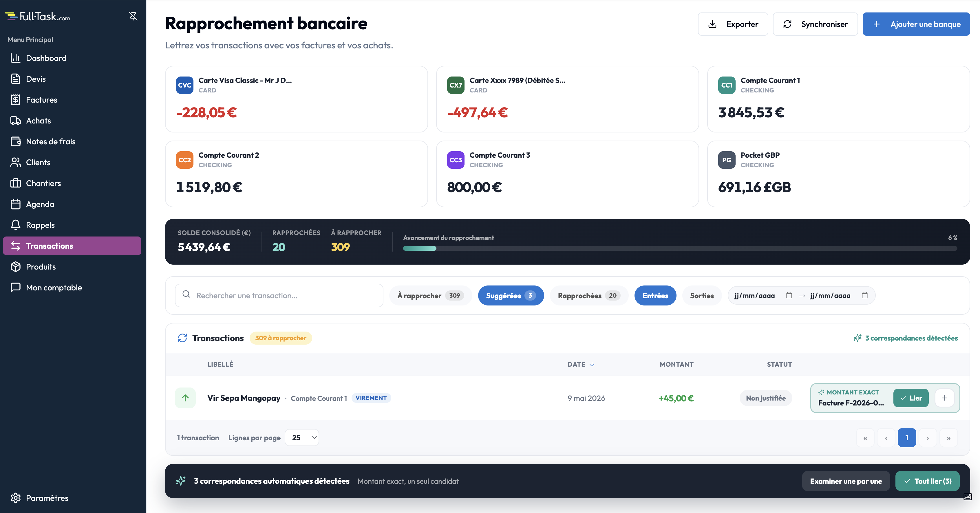Viewport: 980px width, 513px height.
Task: Toggle the Suggérées filter chip
Action: click(x=511, y=296)
